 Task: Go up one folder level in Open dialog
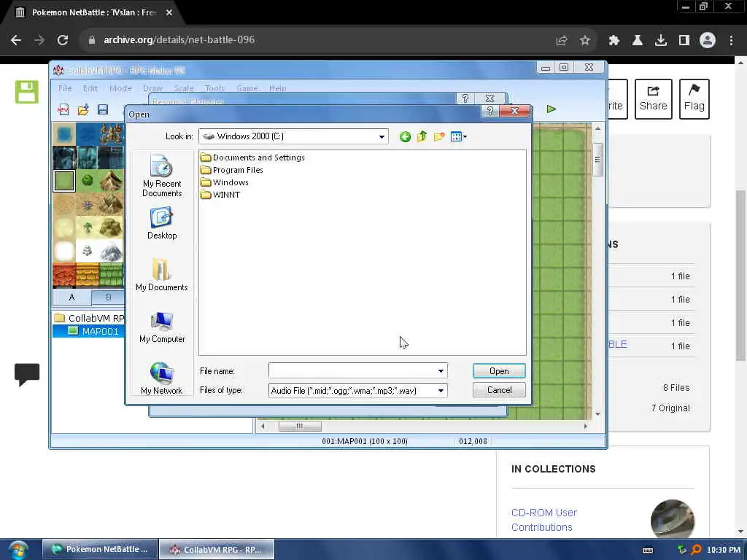422,137
